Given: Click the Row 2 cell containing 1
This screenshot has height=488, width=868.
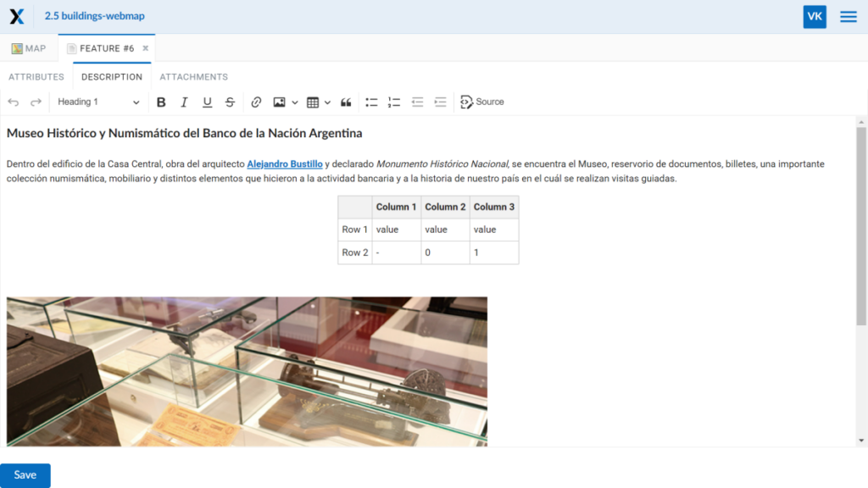Looking at the screenshot, I should click(x=494, y=252).
